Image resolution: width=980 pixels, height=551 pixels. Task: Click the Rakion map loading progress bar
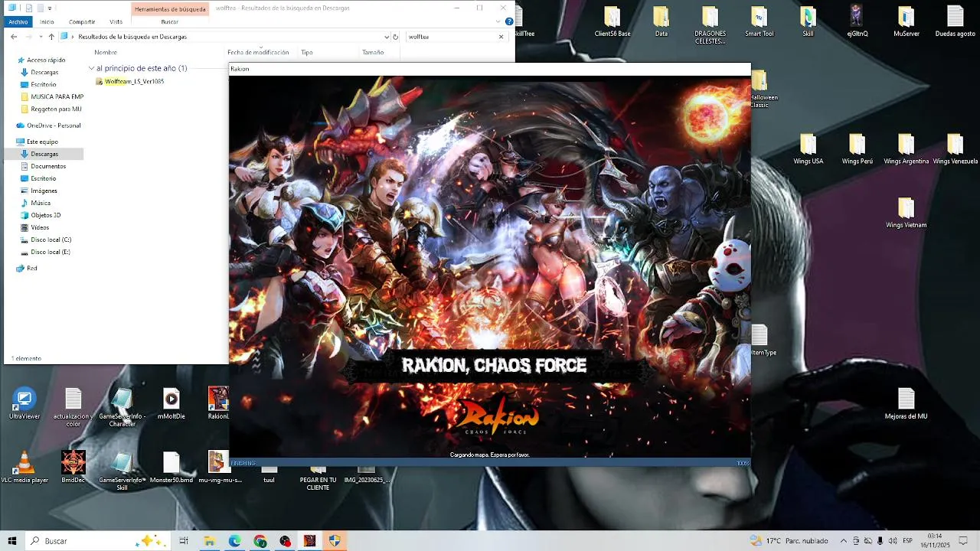pos(490,463)
